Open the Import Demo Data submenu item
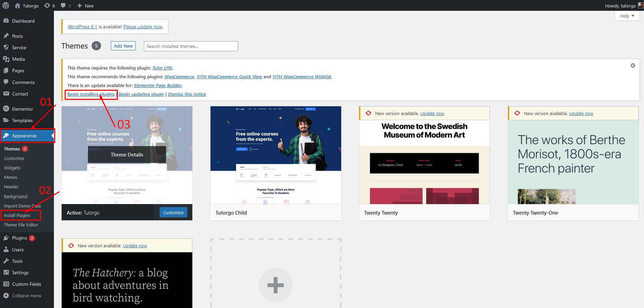 click(x=22, y=206)
